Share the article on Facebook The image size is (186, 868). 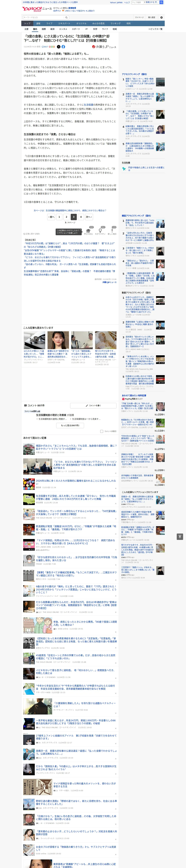pos(63,47)
